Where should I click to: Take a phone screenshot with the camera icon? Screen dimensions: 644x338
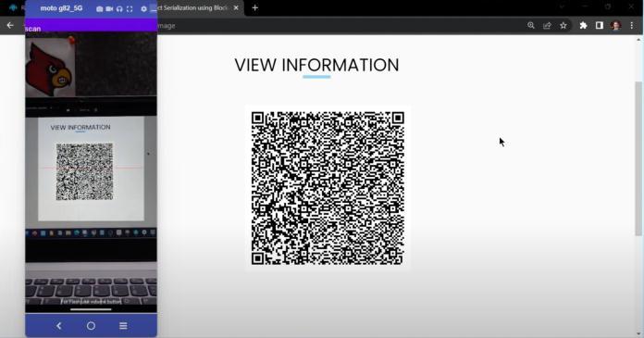99,8
